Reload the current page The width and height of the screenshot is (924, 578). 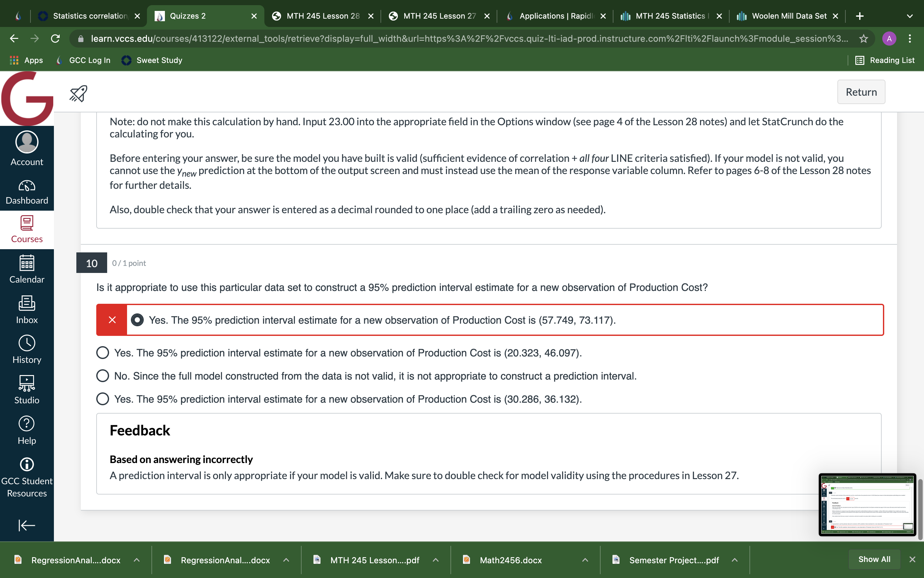(56, 38)
